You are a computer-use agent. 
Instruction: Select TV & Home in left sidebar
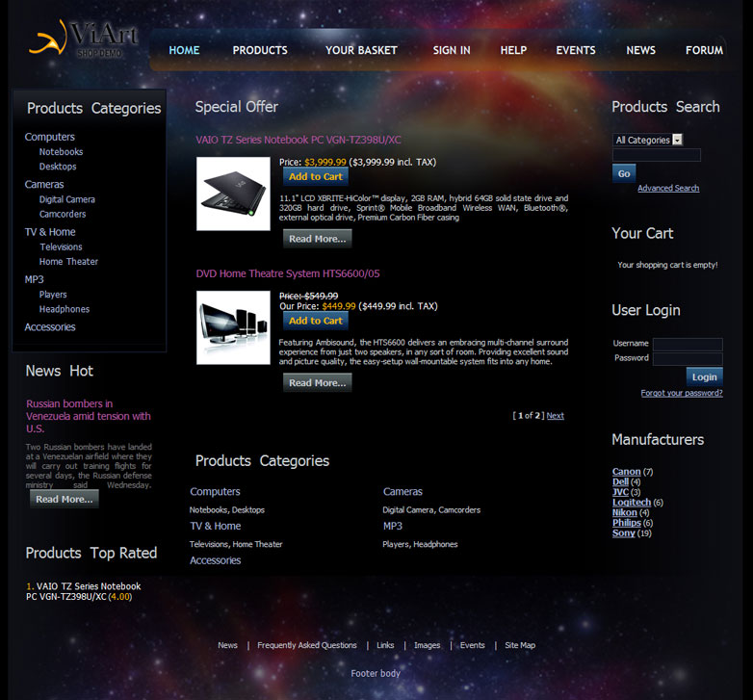point(50,232)
